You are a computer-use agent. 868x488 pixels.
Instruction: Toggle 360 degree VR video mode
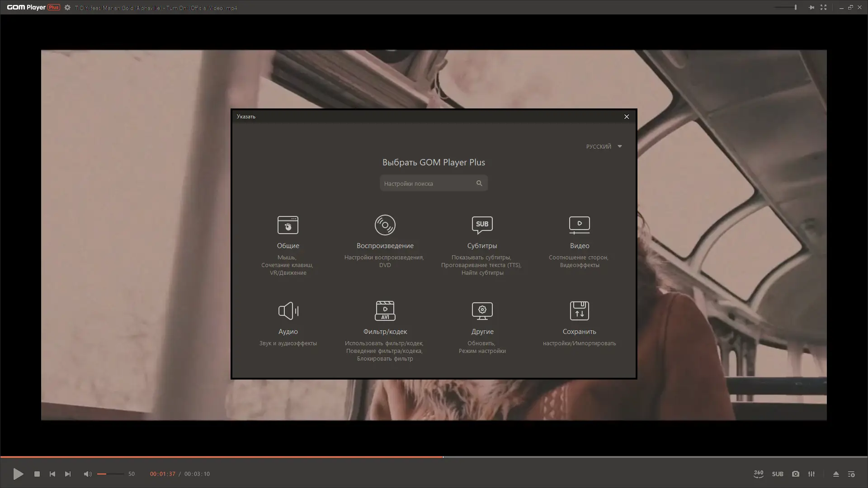[x=759, y=474]
